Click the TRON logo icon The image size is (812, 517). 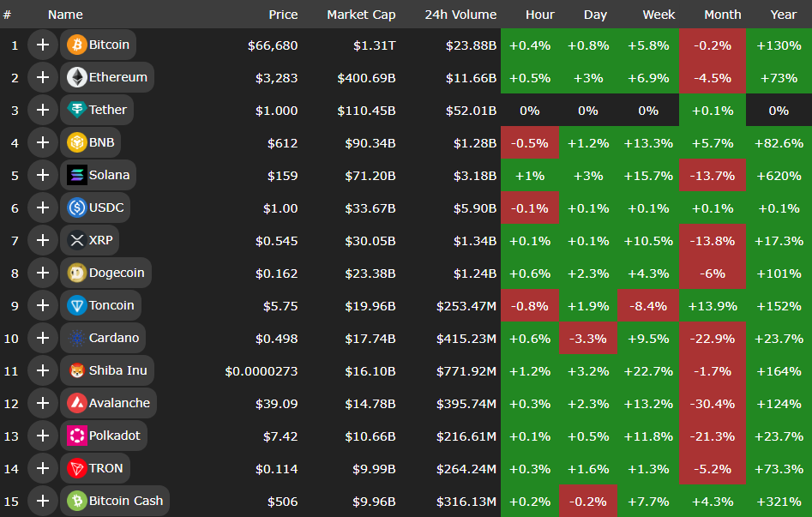pyautogui.click(x=77, y=468)
